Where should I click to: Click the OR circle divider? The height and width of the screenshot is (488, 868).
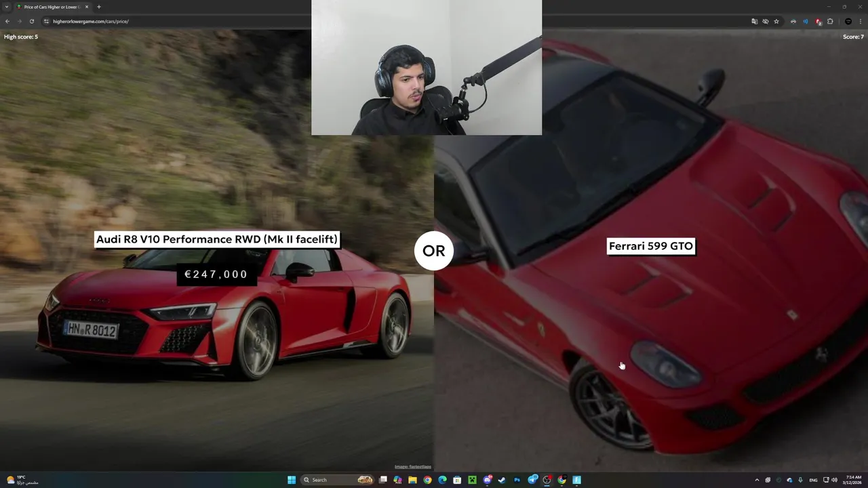pos(434,251)
